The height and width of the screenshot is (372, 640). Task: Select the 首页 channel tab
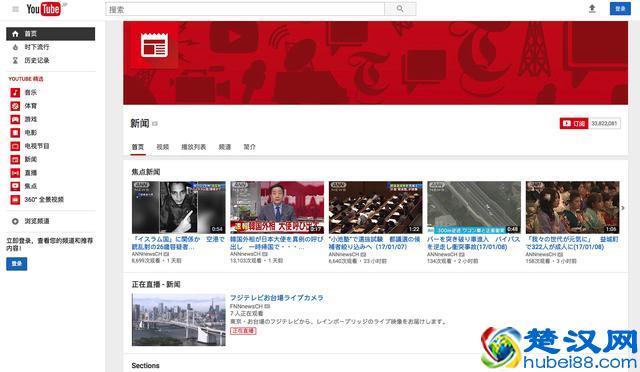138,147
